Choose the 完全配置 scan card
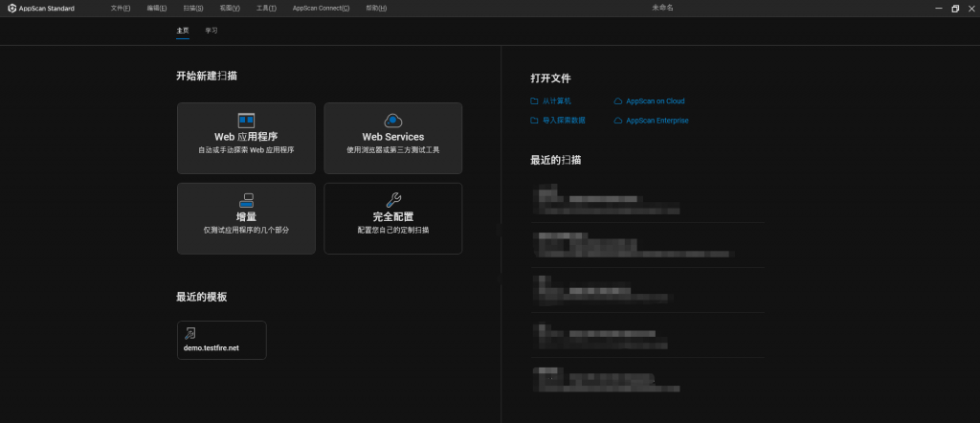 393,219
